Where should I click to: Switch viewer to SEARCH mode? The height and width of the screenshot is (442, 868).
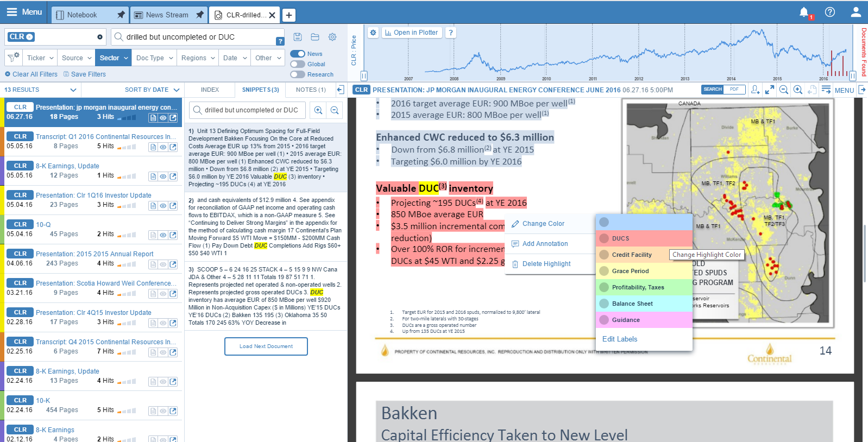713,90
